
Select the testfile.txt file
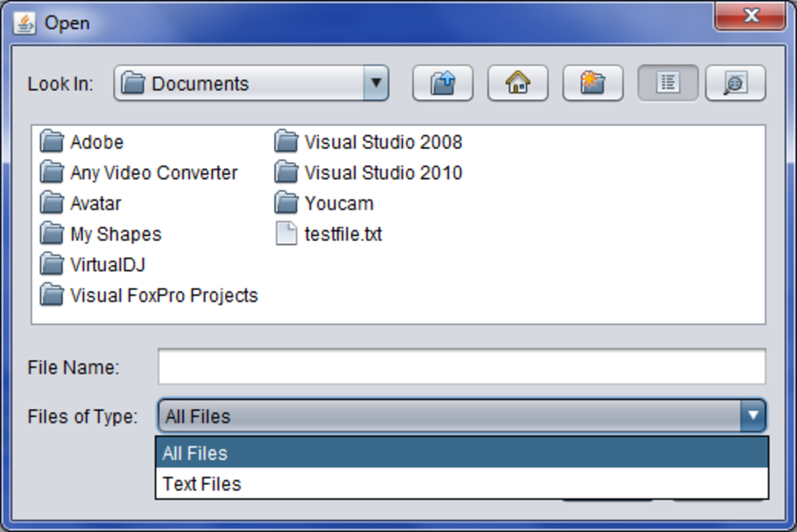tap(343, 234)
